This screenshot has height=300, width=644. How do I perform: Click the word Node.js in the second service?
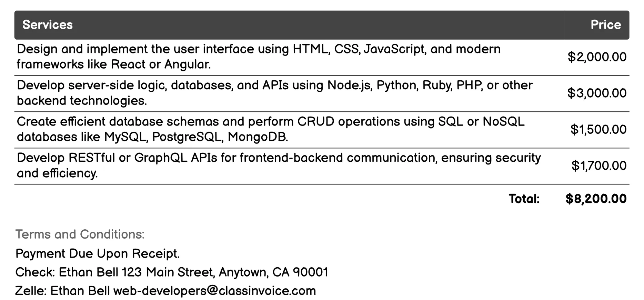tap(349, 86)
